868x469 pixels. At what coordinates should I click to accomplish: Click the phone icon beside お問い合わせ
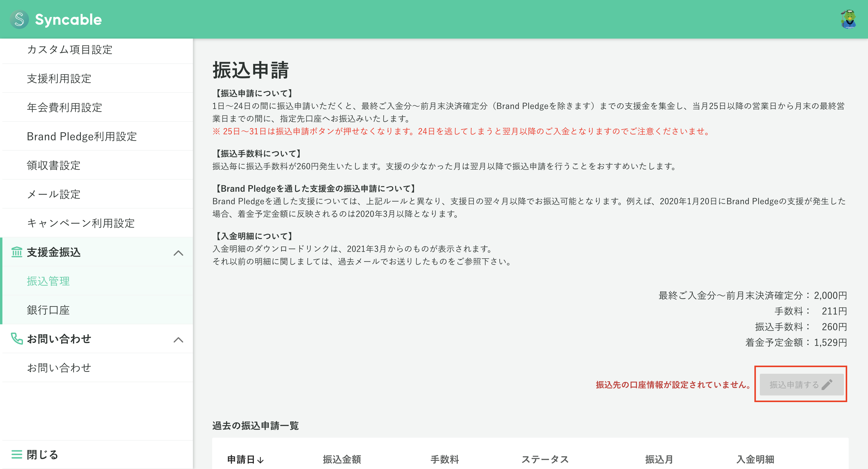[x=17, y=339]
